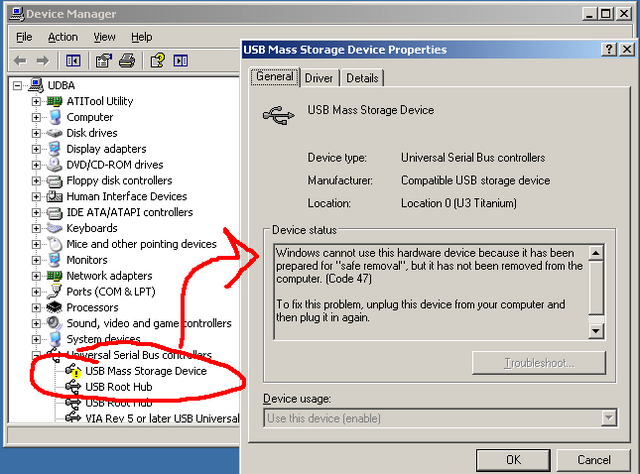Expand the Network adapters node
The height and width of the screenshot is (474, 640).
tap(36, 276)
